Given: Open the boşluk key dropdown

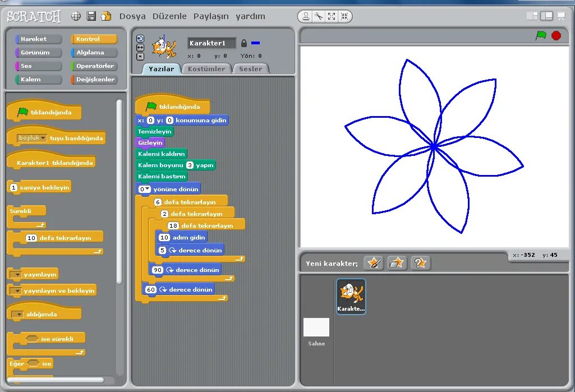Looking at the screenshot, I should point(31,138).
